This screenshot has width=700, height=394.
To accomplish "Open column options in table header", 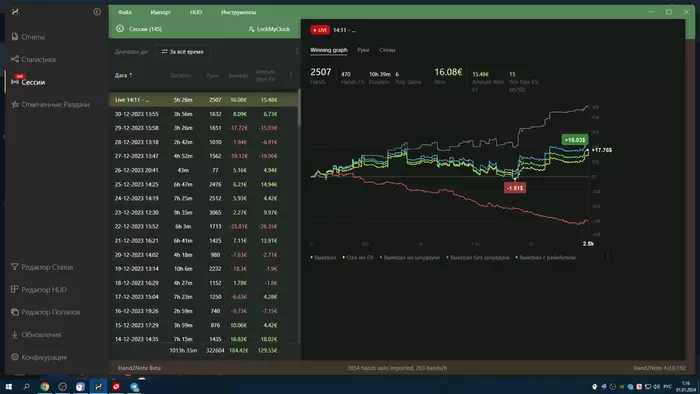I will [291, 75].
